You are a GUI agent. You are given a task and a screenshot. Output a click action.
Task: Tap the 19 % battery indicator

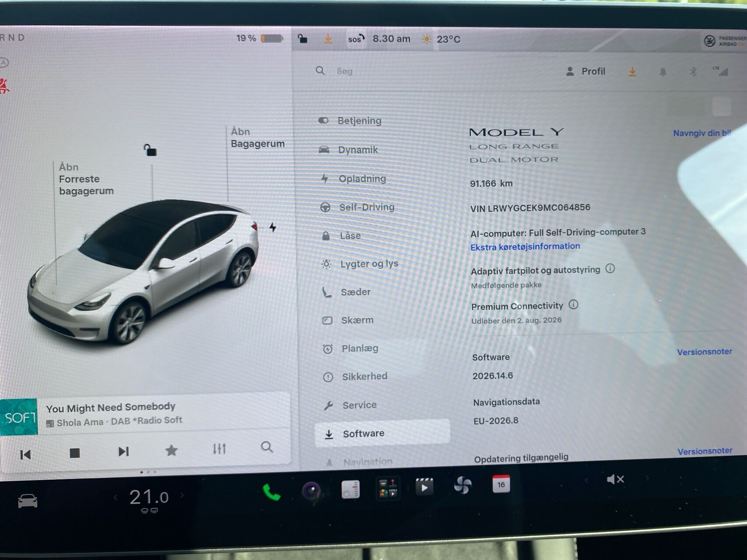260,38
